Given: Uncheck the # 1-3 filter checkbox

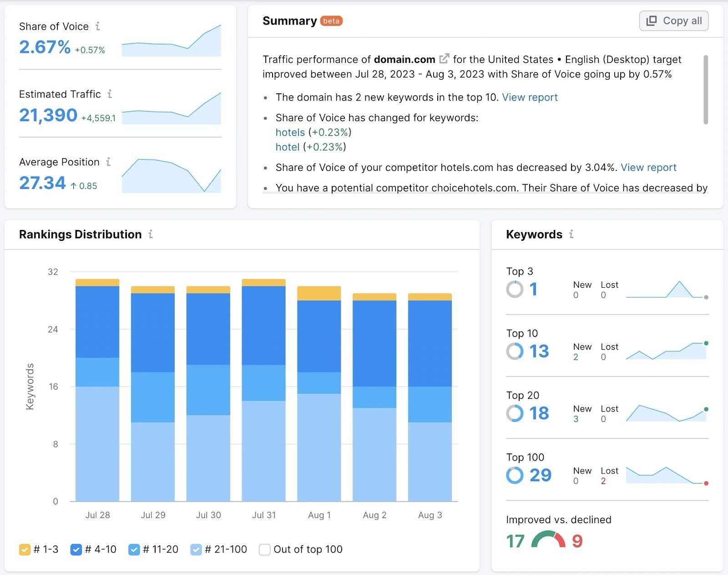Looking at the screenshot, I should pos(25,550).
